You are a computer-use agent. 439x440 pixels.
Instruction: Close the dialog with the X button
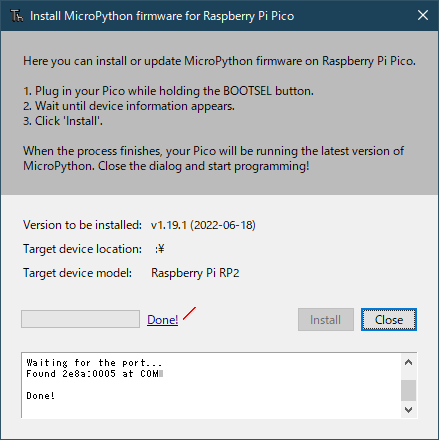pos(423,15)
